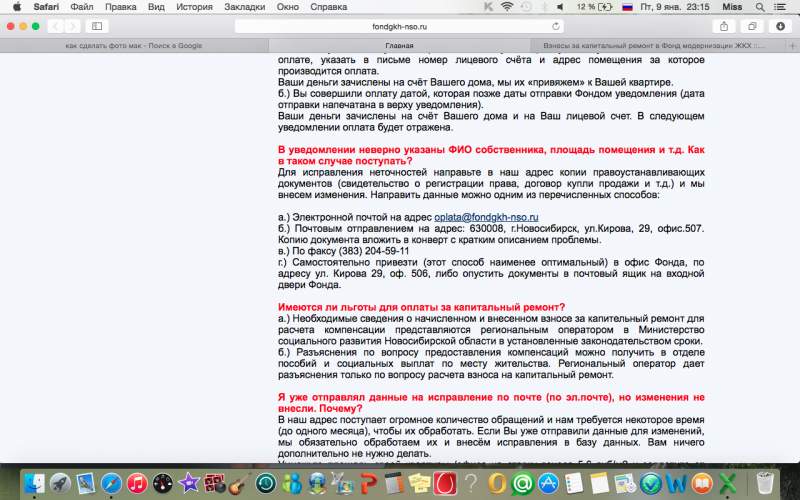The image size is (800, 500).
Task: Open Reminders in the Dock
Action: pos(574,483)
